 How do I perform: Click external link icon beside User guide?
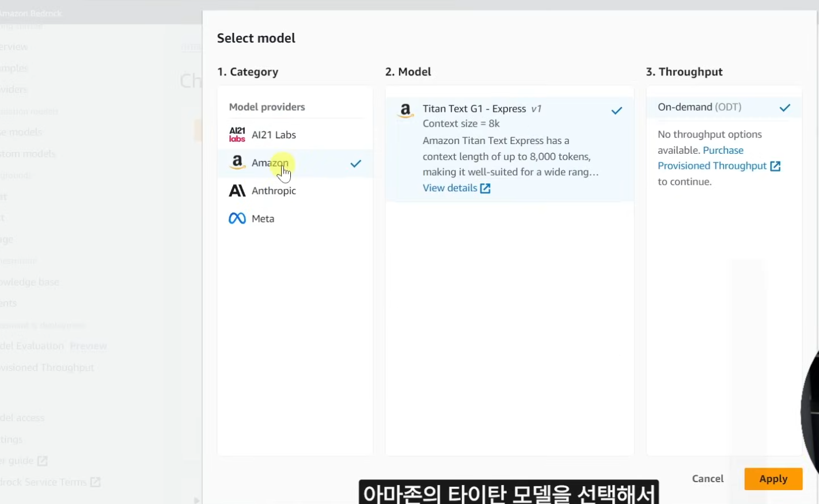click(43, 461)
